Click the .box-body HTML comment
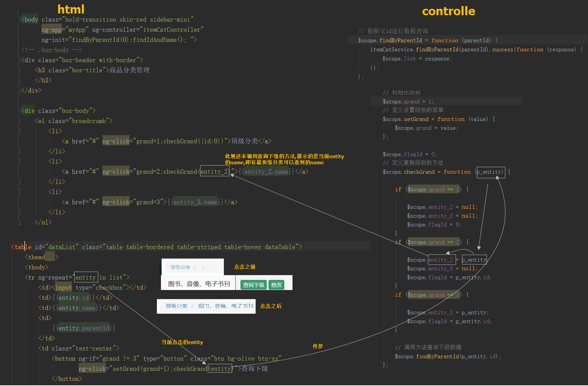 tap(51, 50)
